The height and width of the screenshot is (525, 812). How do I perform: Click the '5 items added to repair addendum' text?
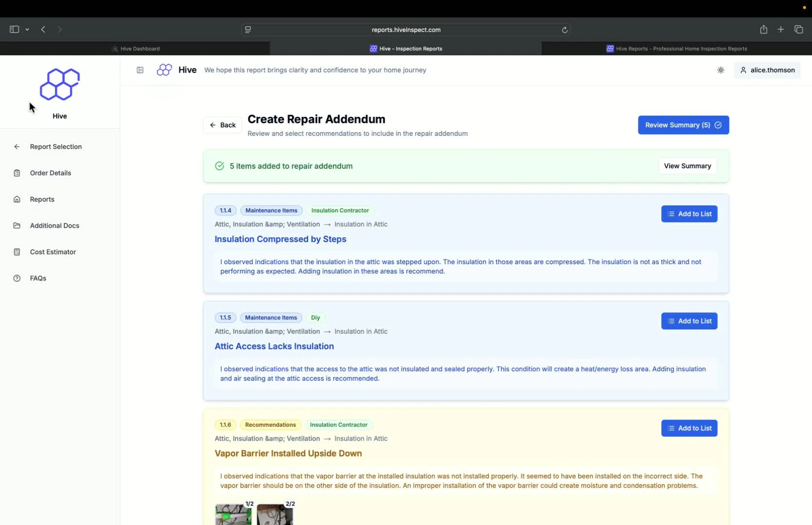291,166
